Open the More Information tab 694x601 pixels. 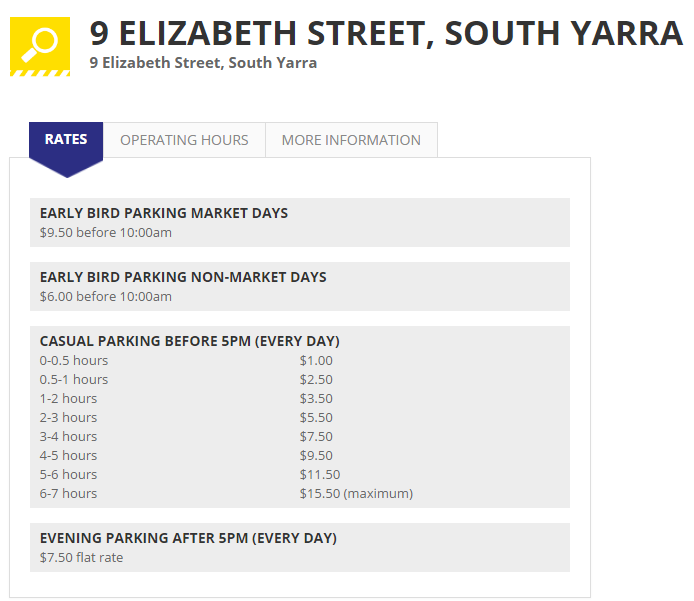point(351,140)
